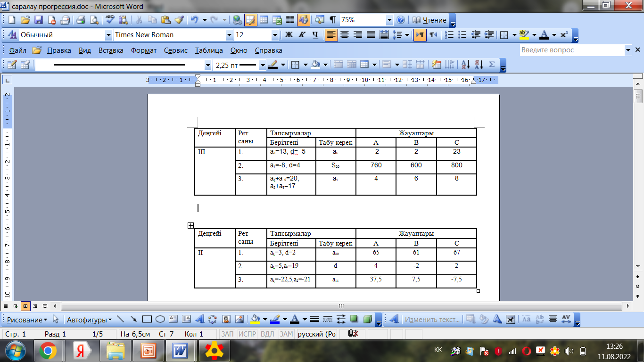Click the ЗАМ overtype indicator
644x362 pixels.
pos(286,334)
